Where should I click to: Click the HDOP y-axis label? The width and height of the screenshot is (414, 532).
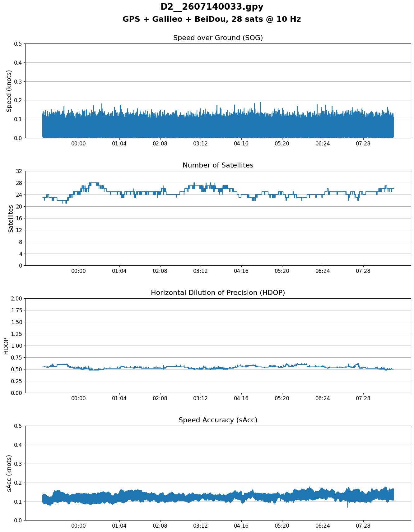point(6,346)
